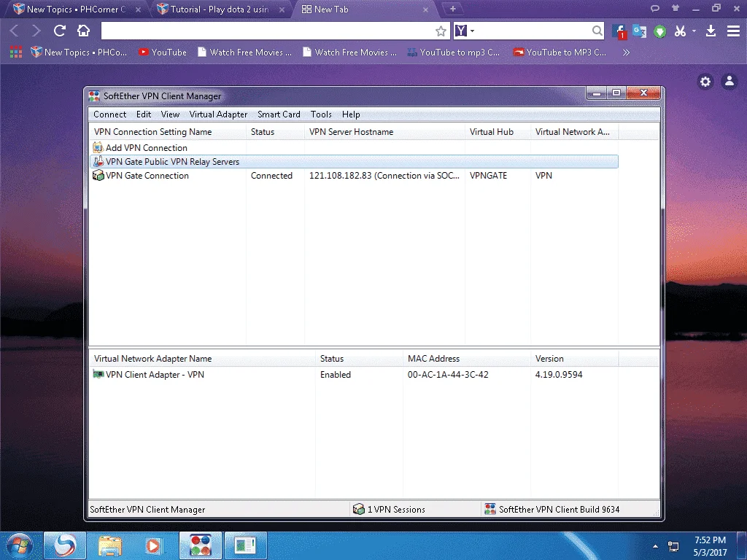The width and height of the screenshot is (747, 560).
Task: Switch to New Topics PHCorner tab
Action: [76, 9]
